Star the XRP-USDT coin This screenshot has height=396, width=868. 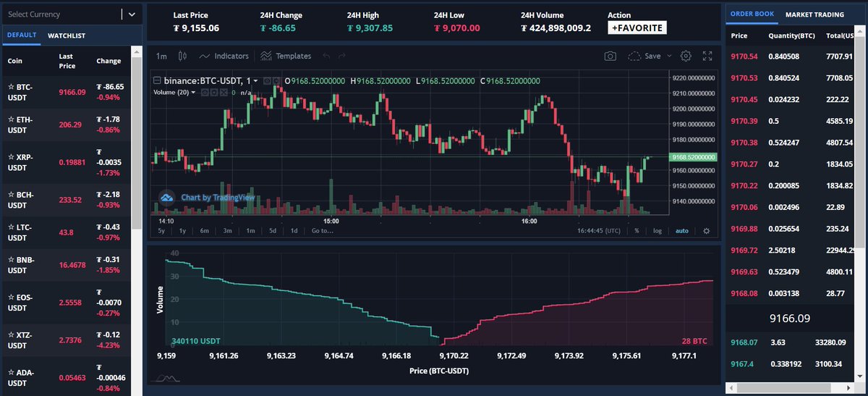click(x=11, y=157)
